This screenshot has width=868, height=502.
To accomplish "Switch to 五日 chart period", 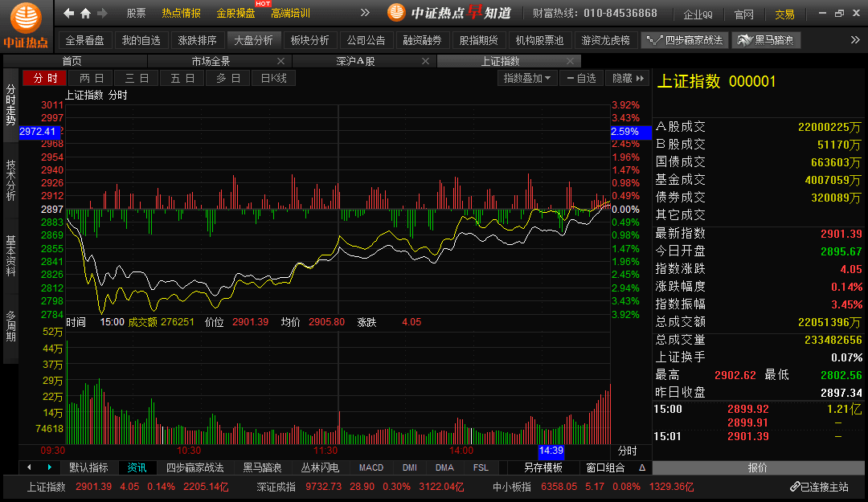I will (182, 79).
